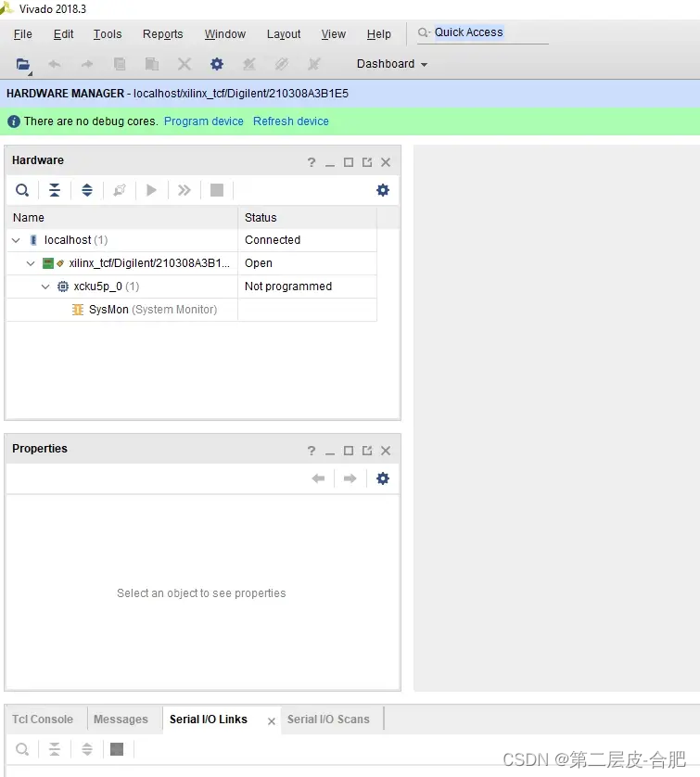The height and width of the screenshot is (777, 700).
Task: Maximize the Hardware panel
Action: pos(349,162)
